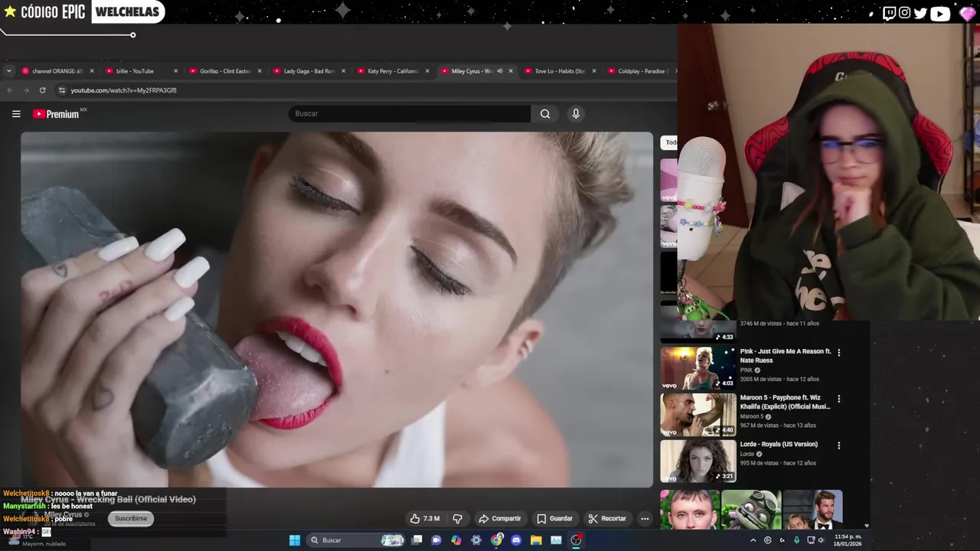The image size is (980, 551).
Task: Click the YouTube Buscar search field
Action: [x=409, y=114]
